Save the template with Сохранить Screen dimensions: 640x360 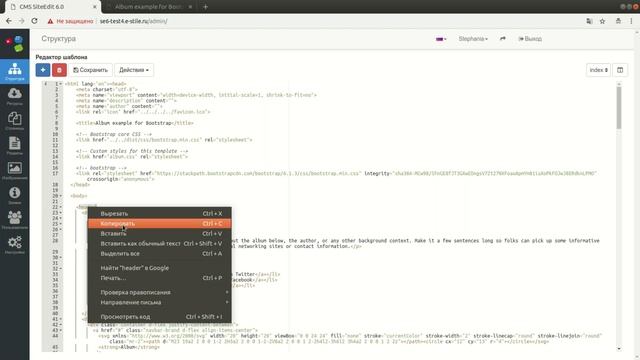click(x=90, y=70)
